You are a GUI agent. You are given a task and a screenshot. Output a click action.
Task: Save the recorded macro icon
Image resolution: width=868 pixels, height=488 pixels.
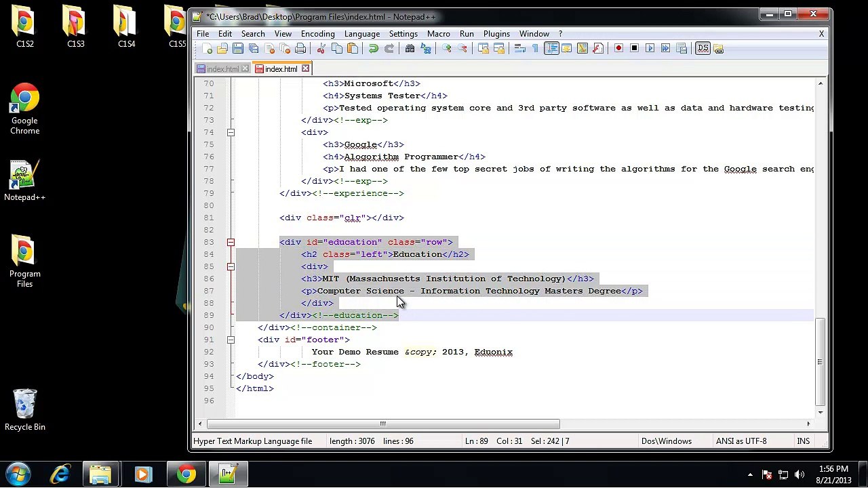(682, 49)
